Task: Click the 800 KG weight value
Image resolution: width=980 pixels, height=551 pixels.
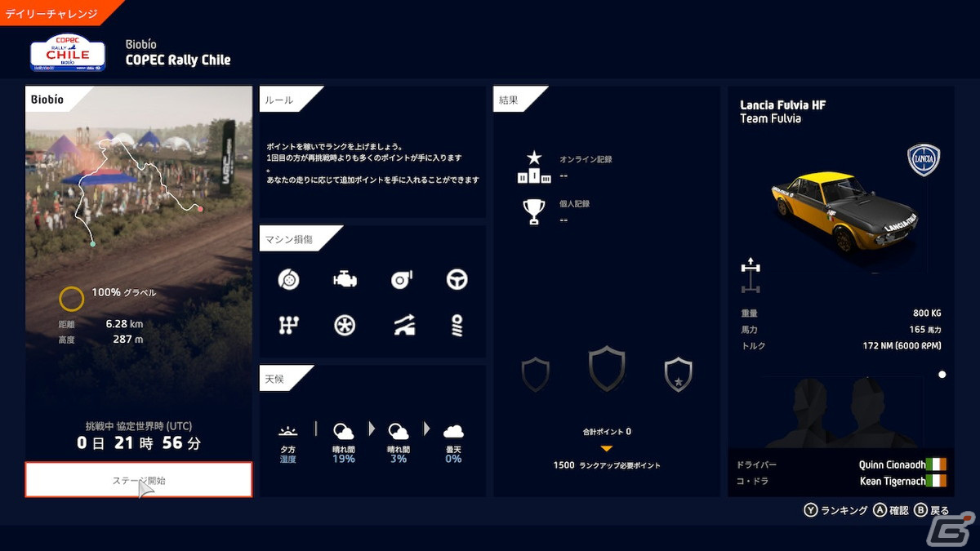Action: 927,313
